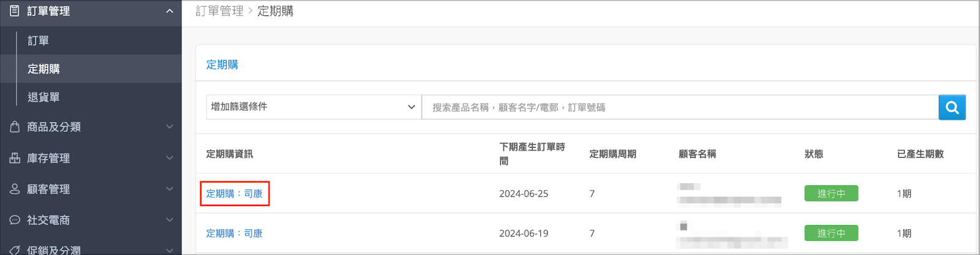This screenshot has height=255, width=980.
Task: Click the 商品及分類 shopping bag icon
Action: [x=15, y=127]
